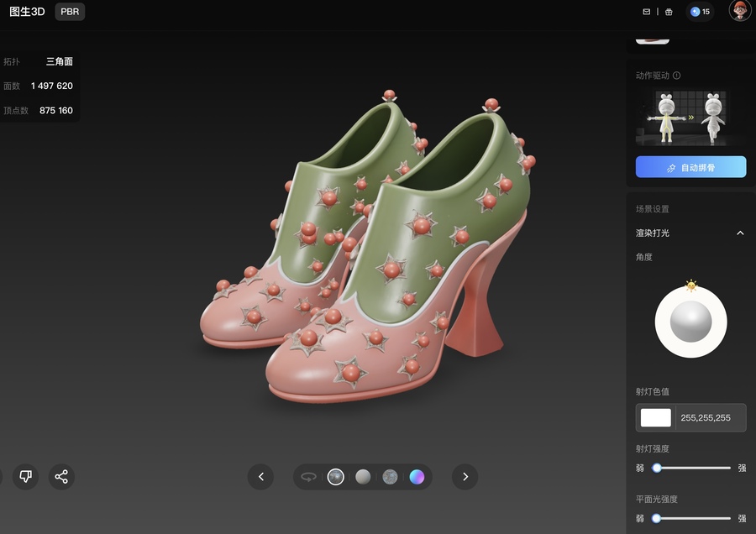The width and height of the screenshot is (756, 534).
Task: Open the credits balance showing 15
Action: 700,12
